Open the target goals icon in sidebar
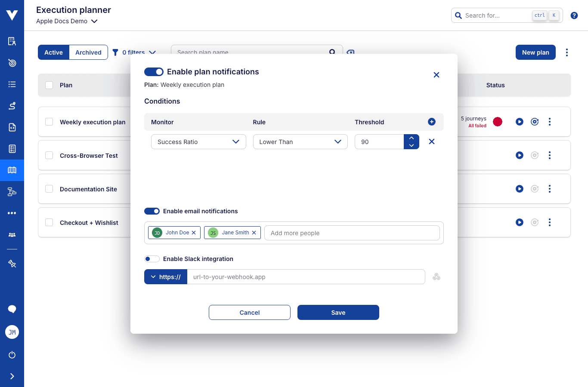 12,63
